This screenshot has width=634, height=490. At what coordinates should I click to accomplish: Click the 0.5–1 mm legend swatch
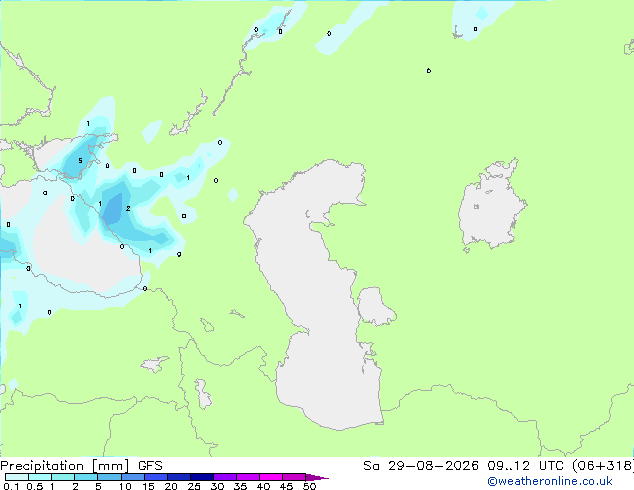coord(40,477)
